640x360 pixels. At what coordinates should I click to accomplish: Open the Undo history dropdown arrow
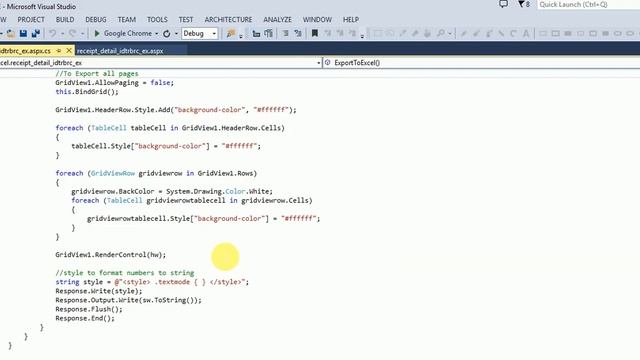tap(62, 34)
